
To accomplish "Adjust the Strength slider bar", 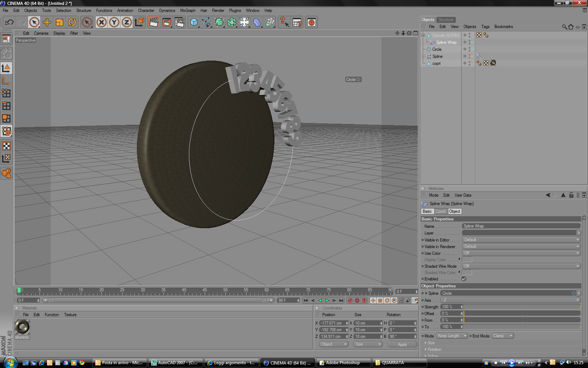I will coord(522,307).
